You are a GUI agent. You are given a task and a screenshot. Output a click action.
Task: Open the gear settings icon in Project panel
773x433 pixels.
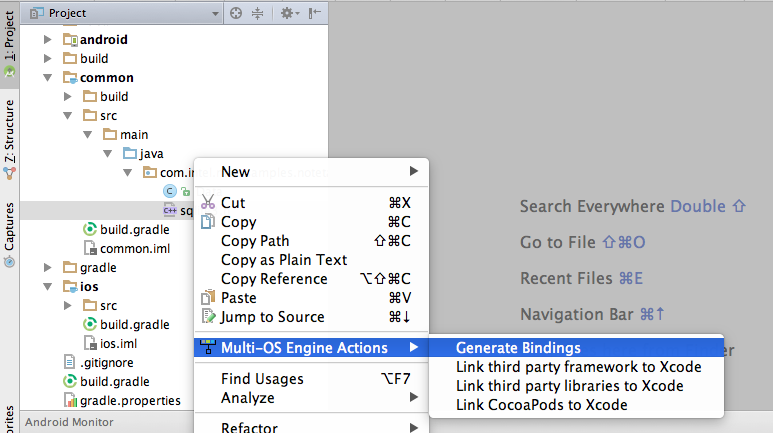coord(290,13)
